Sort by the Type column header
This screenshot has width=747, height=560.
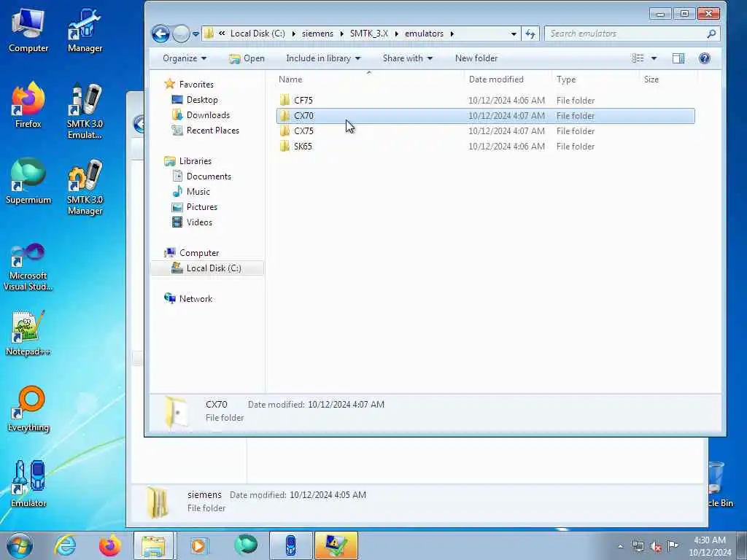(595, 79)
